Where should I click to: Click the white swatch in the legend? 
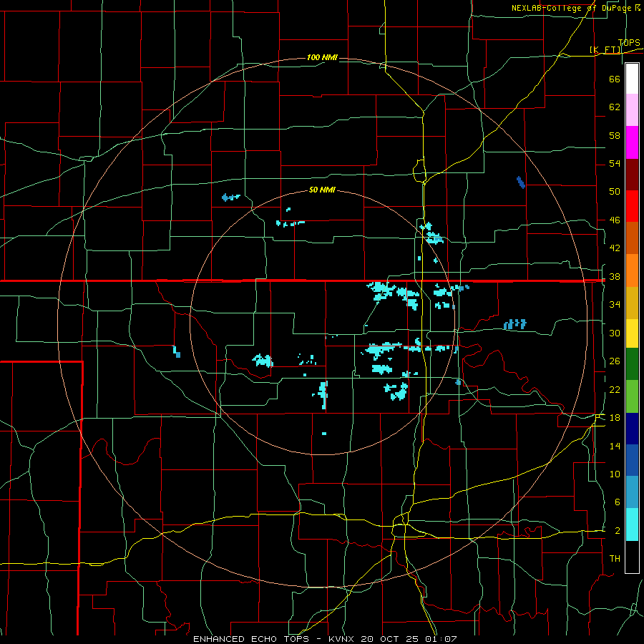point(632,79)
